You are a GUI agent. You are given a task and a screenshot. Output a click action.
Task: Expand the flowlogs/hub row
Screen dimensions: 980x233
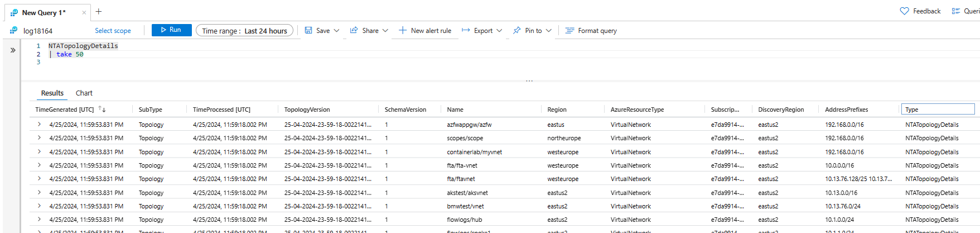[39, 219]
